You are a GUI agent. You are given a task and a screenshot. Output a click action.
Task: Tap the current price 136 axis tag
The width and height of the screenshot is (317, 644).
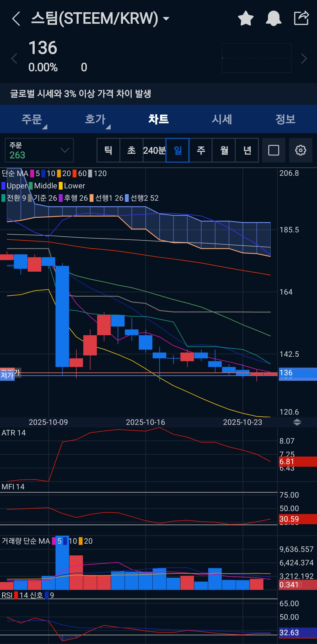[298, 373]
